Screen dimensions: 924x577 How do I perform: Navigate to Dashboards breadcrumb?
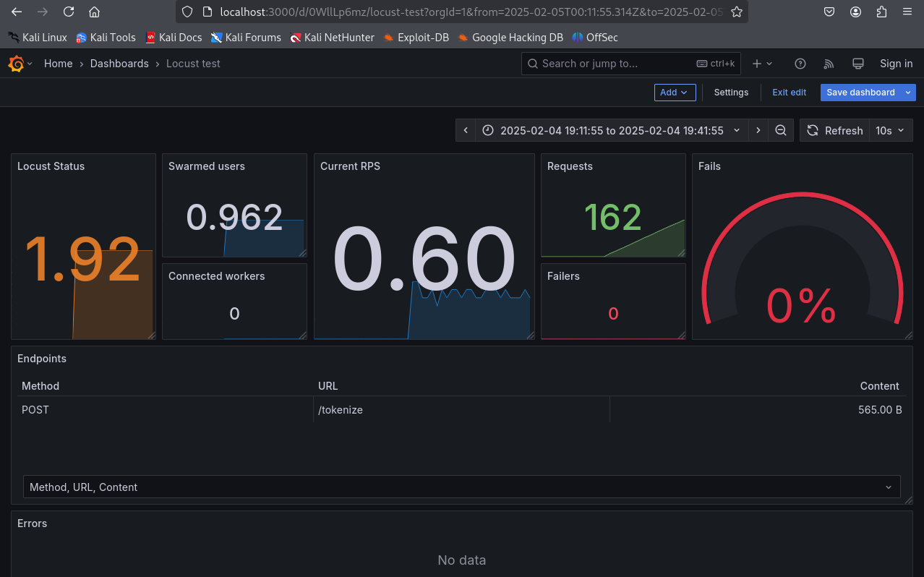[x=119, y=64]
